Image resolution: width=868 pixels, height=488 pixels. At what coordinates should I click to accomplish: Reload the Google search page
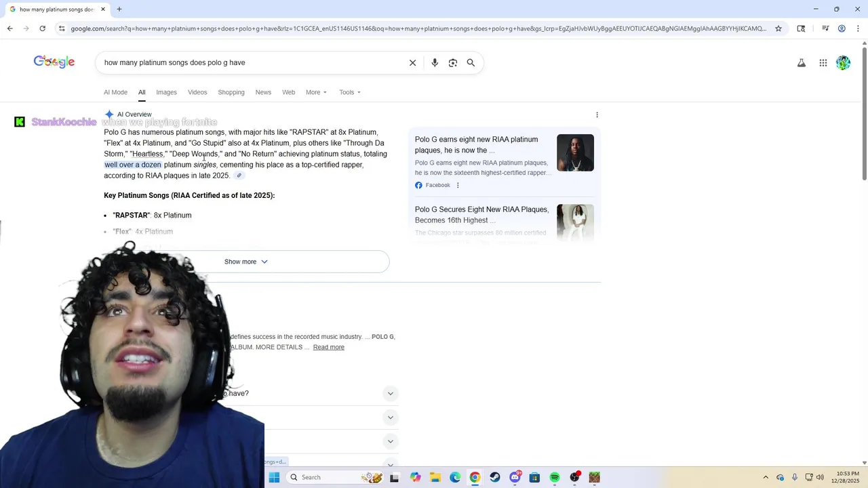pos(42,28)
